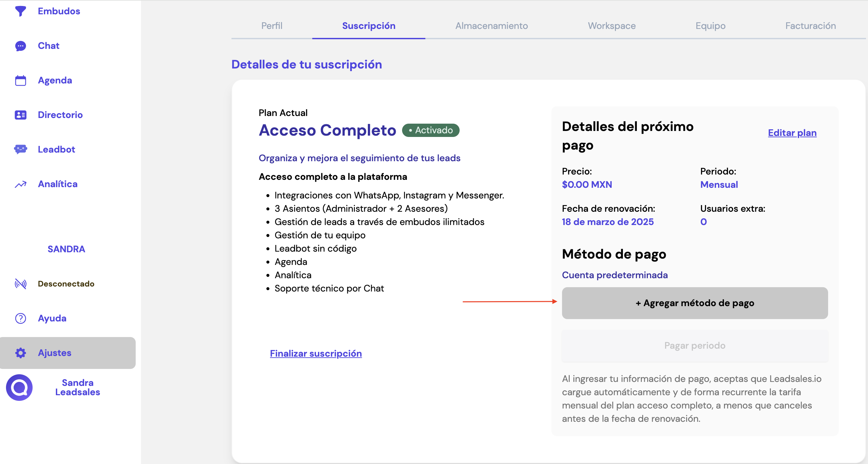Open the Facturación tab
Viewport: 868px width, 464px height.
tap(810, 26)
